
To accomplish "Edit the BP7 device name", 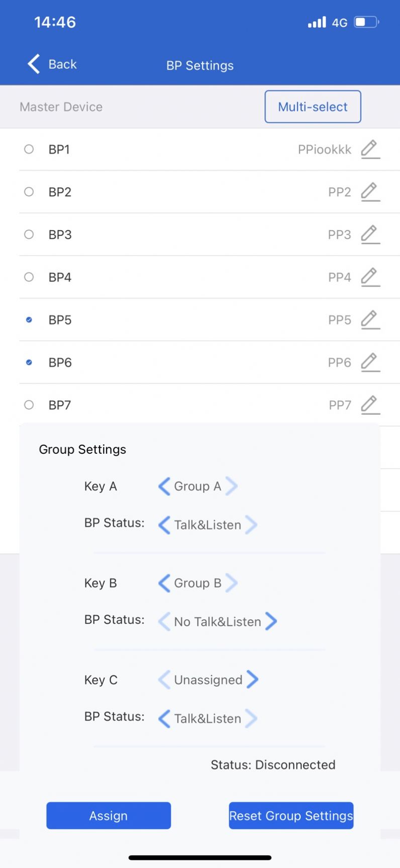I will point(370,405).
